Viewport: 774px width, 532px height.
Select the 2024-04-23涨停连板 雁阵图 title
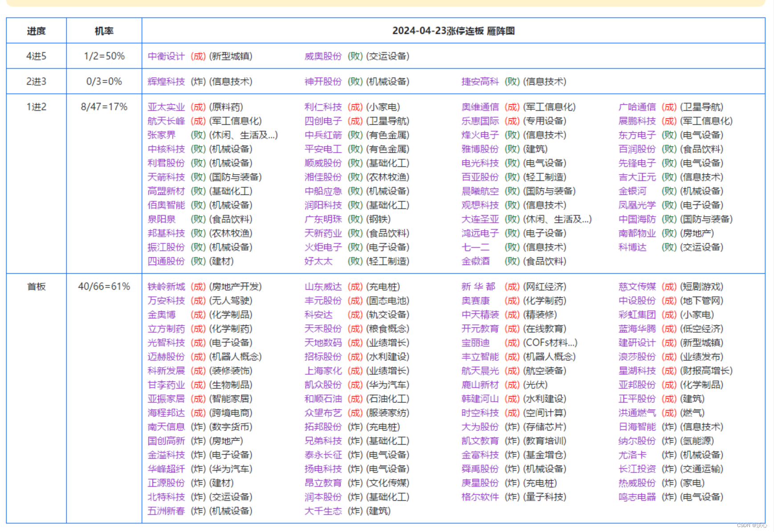click(x=453, y=31)
